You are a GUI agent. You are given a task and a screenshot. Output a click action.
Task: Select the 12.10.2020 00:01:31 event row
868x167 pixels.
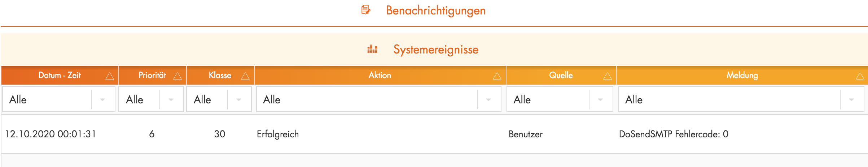coord(51,134)
